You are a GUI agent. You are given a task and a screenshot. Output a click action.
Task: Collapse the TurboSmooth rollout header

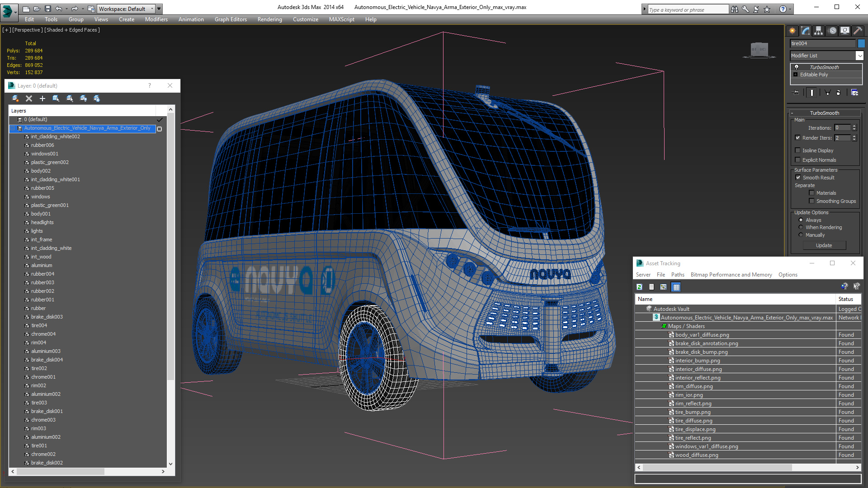point(824,113)
